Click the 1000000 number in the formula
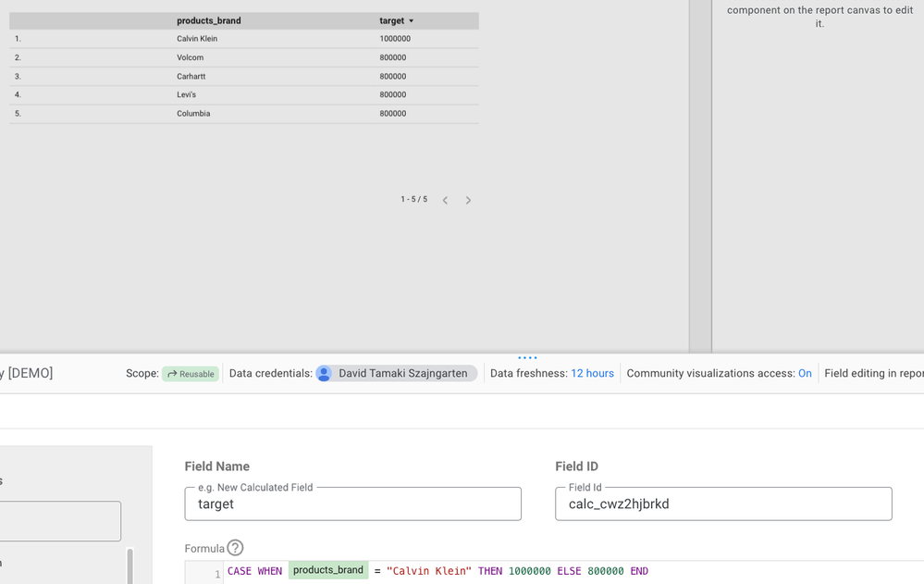924x584 pixels. pyautogui.click(x=530, y=571)
